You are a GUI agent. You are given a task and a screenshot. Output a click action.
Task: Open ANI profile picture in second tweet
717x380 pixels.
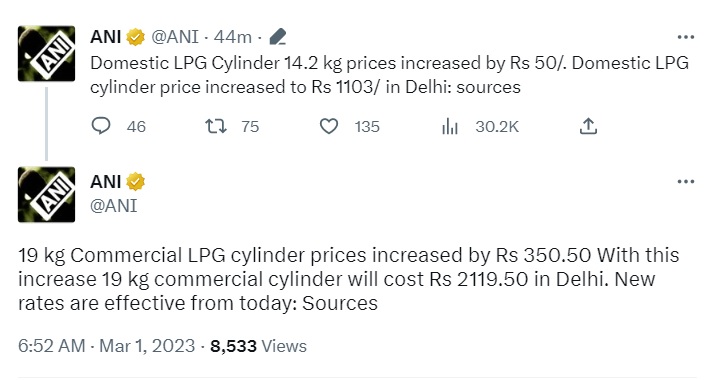tap(46, 194)
